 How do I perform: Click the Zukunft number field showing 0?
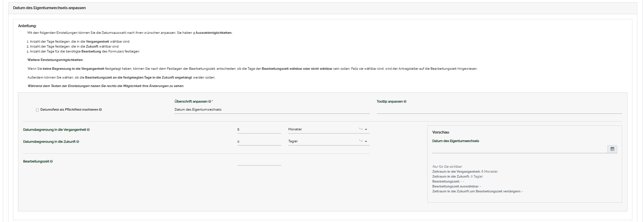point(259,142)
